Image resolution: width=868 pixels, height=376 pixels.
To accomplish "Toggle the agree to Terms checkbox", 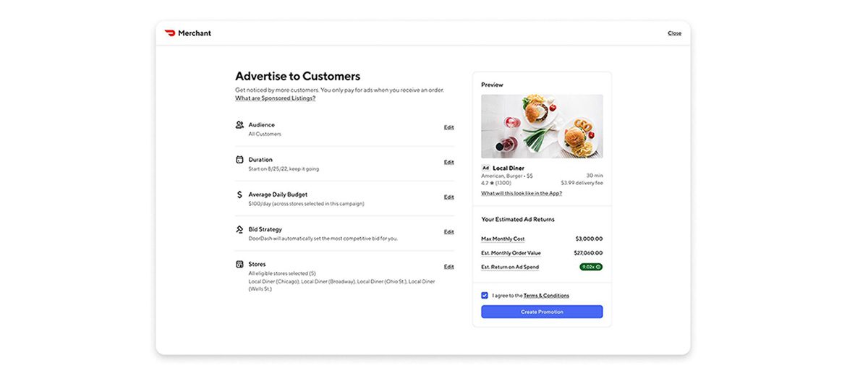I will tap(485, 295).
